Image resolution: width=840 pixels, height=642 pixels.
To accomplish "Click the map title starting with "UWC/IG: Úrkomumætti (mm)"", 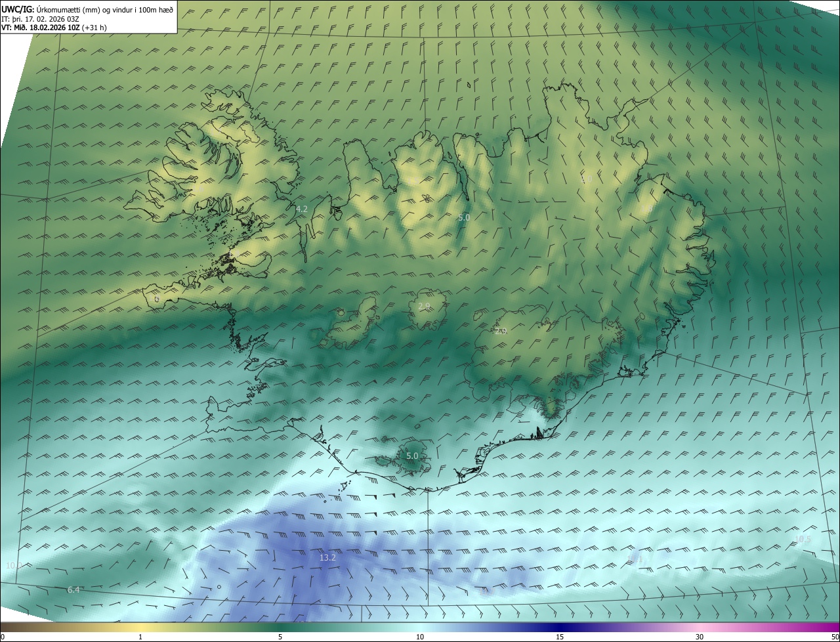I will click(x=87, y=9).
